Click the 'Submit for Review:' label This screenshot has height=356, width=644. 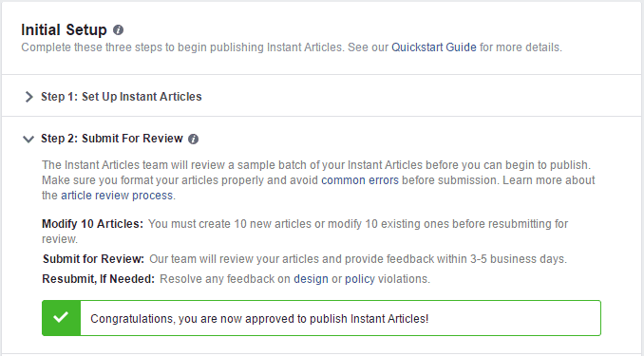93,259
